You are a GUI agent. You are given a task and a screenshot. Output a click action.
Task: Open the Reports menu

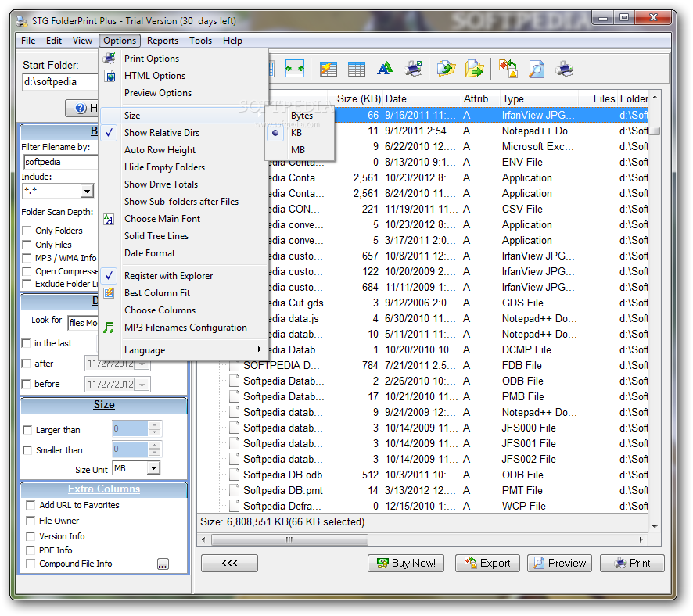pyautogui.click(x=162, y=41)
